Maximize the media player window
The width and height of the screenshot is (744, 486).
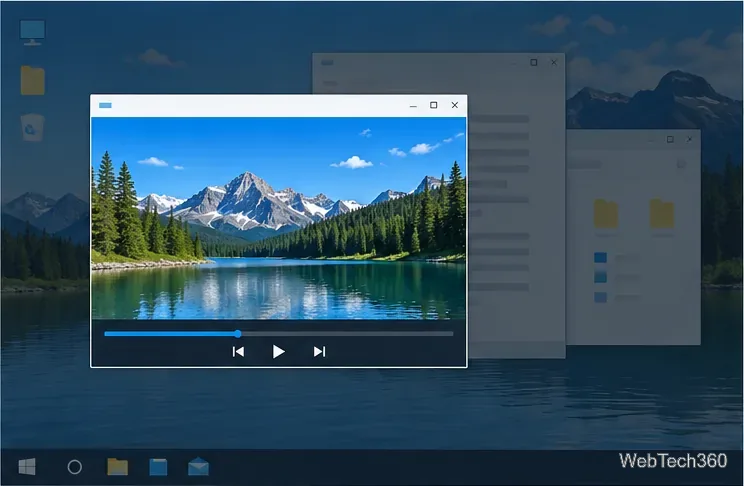tap(434, 105)
